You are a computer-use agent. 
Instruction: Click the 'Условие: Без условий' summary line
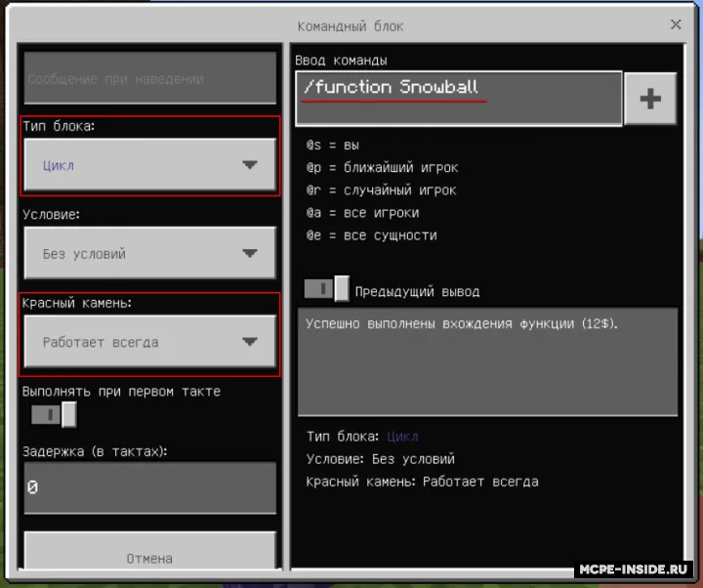click(x=380, y=459)
